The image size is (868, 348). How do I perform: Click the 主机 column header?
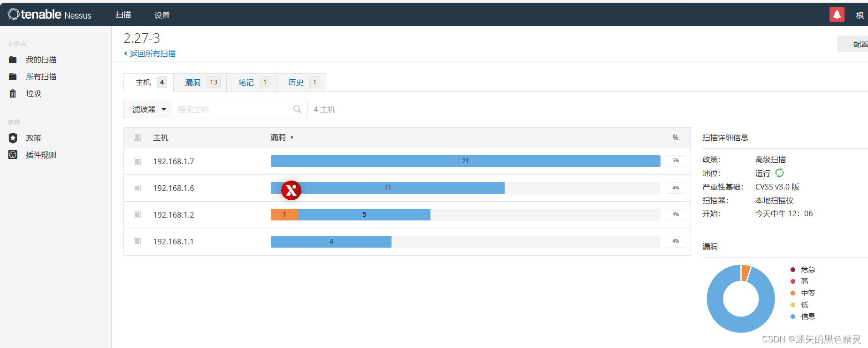point(161,137)
